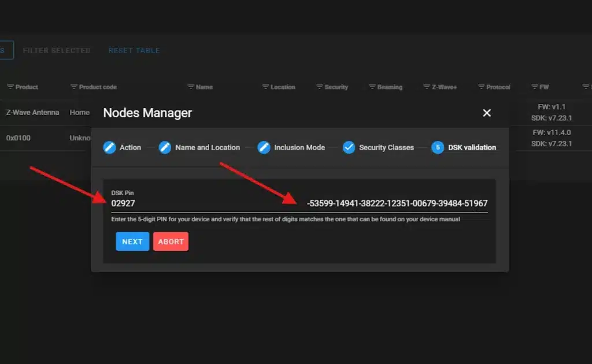This screenshot has height=364, width=592.
Task: Sort by the Z-Wave+ column label
Action: coord(445,87)
